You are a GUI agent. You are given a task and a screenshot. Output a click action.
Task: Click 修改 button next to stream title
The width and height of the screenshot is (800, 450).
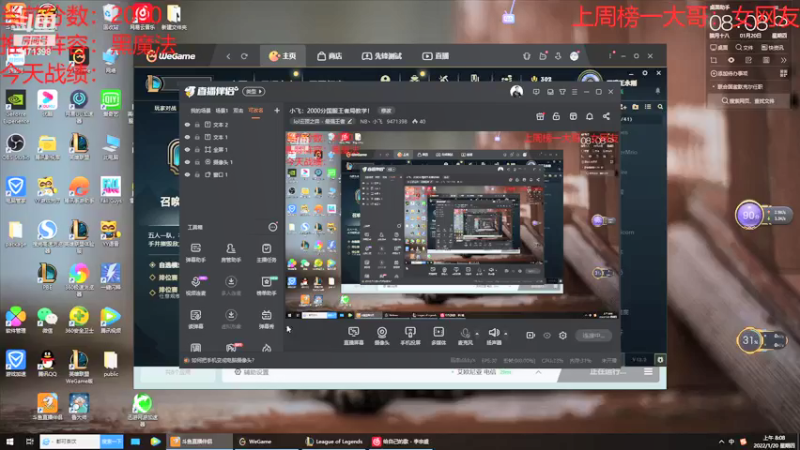(x=386, y=110)
